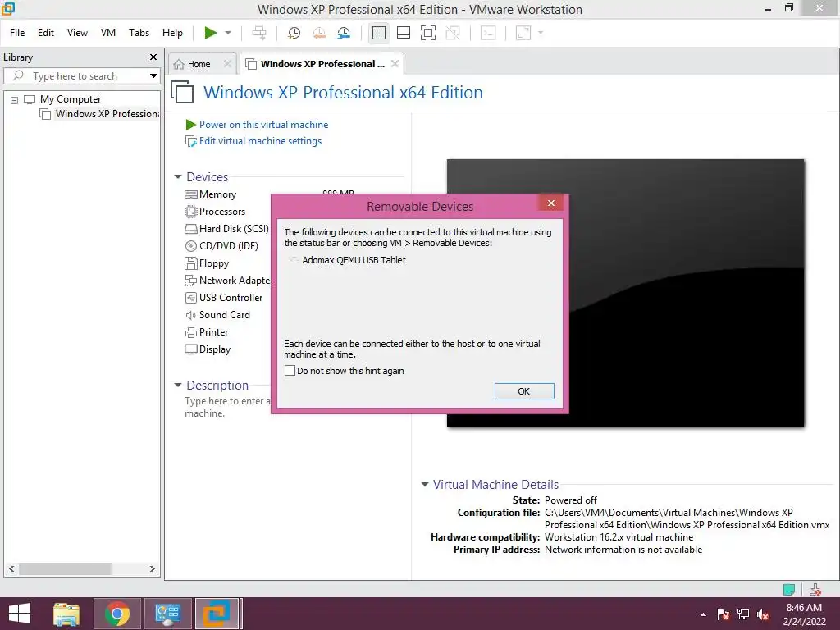
Task: Open the Snapshot Manager toolbar icon
Action: point(344,33)
